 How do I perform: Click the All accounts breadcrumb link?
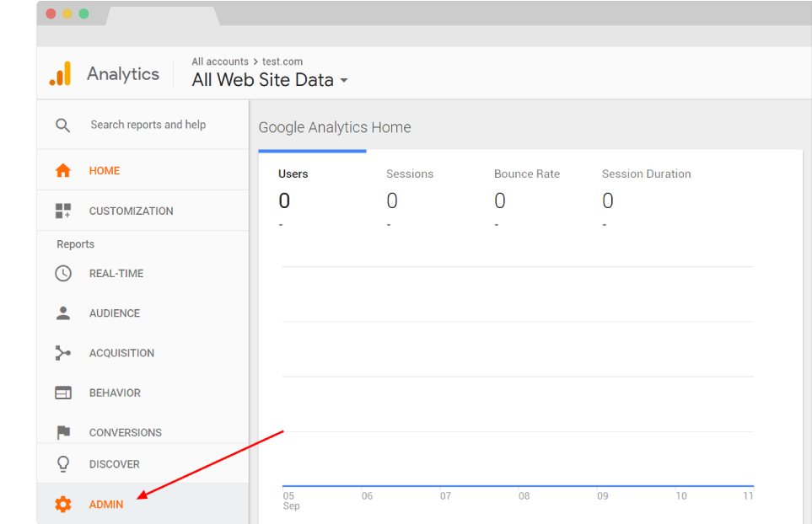(221, 61)
